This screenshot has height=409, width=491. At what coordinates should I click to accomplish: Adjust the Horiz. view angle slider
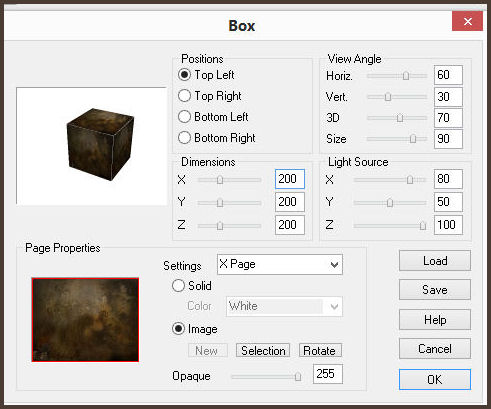tap(406, 76)
